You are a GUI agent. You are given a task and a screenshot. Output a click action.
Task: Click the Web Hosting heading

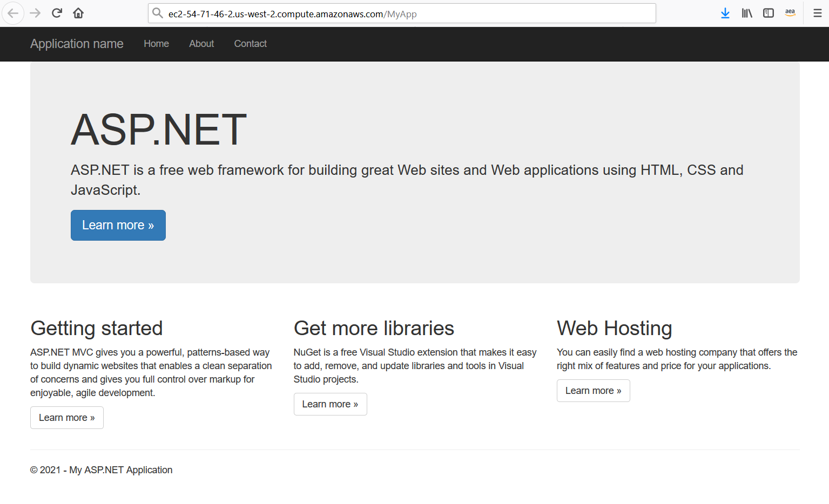coord(615,328)
